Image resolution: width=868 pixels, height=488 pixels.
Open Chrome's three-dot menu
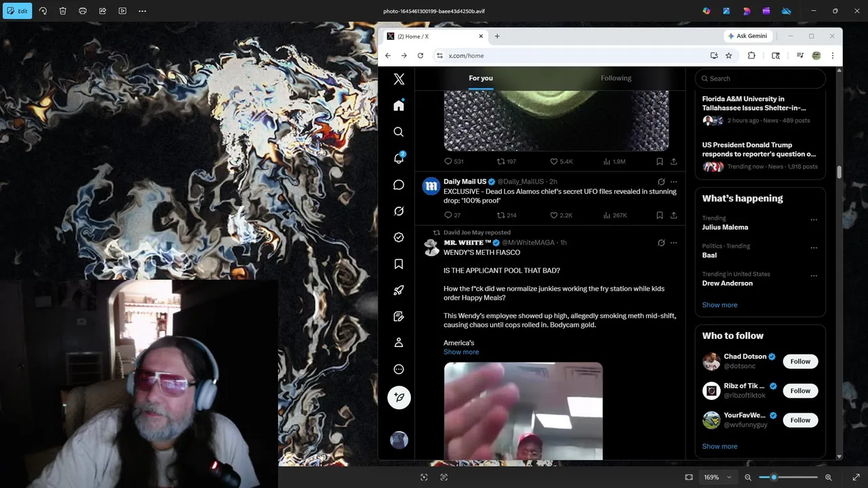(x=833, y=56)
